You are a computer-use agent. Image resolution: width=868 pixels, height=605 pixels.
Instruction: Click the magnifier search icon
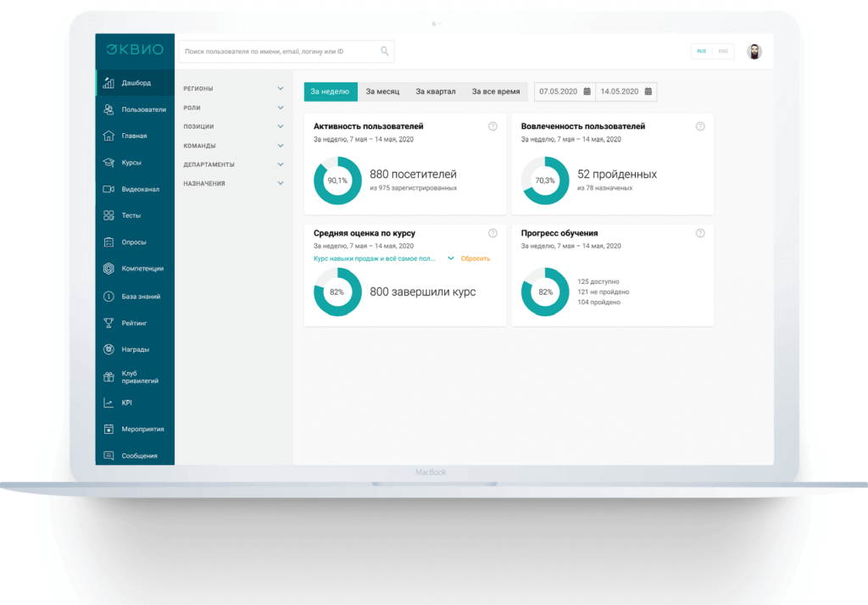[x=385, y=52]
